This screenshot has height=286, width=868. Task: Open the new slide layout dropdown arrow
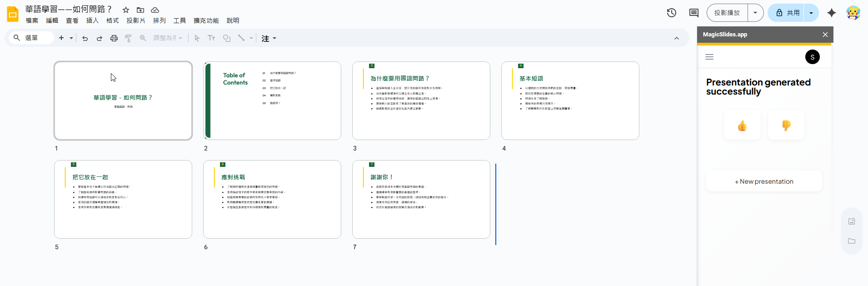pos(71,38)
